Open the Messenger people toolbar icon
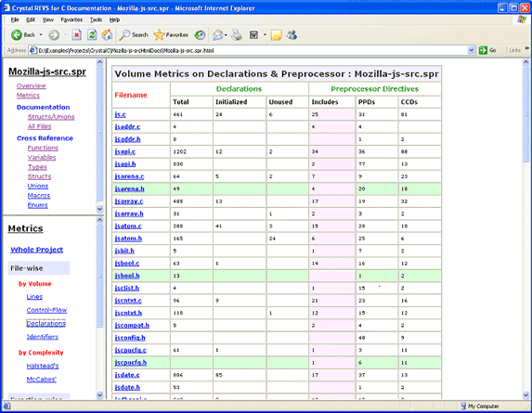Image resolution: width=532 pixels, height=413 pixels. 292,34
